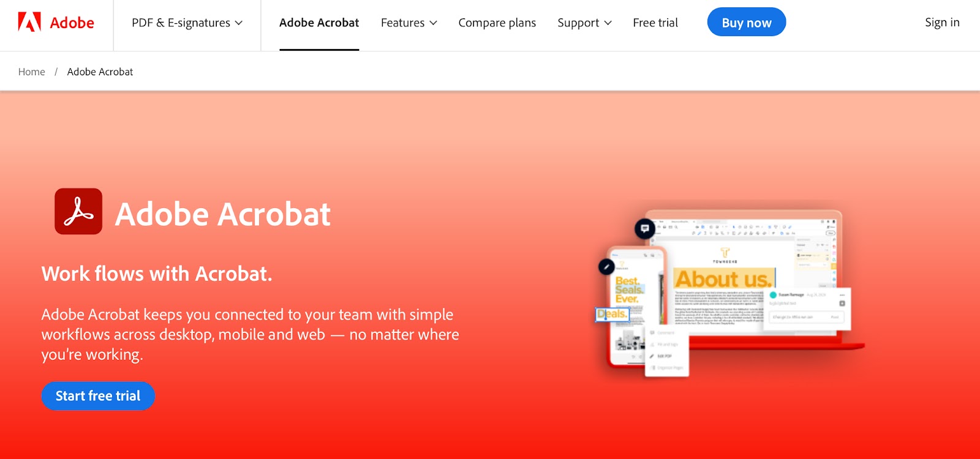Click the red Acrobat app icon
This screenshot has height=459, width=980.
78,211
